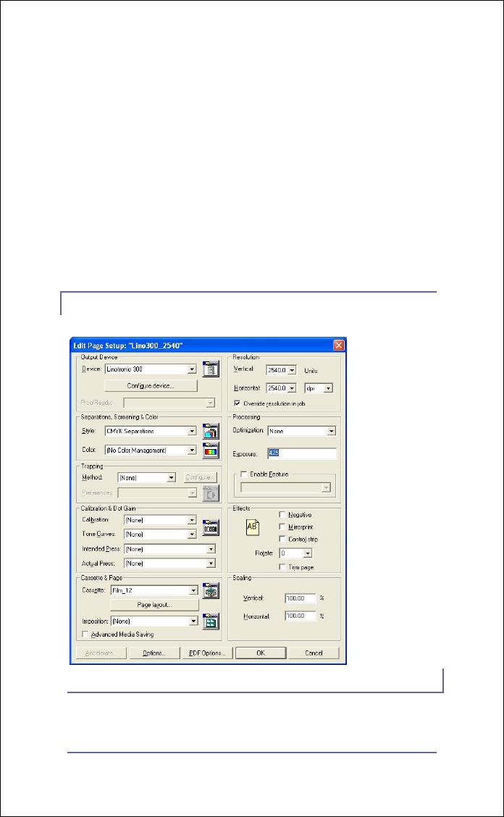Open the device manager icon beside Device
This screenshot has width=504, height=817.
[x=211, y=369]
